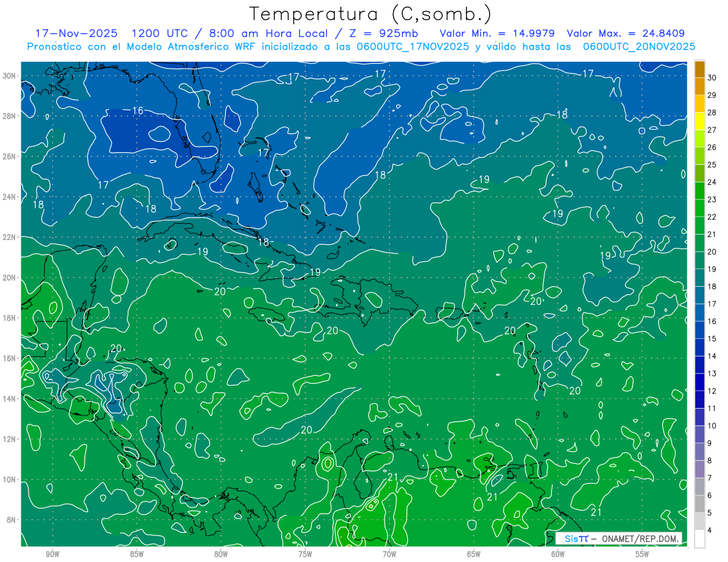Click the "20N" latitude axis label
The height and width of the screenshot is (562, 728).
pos(10,278)
